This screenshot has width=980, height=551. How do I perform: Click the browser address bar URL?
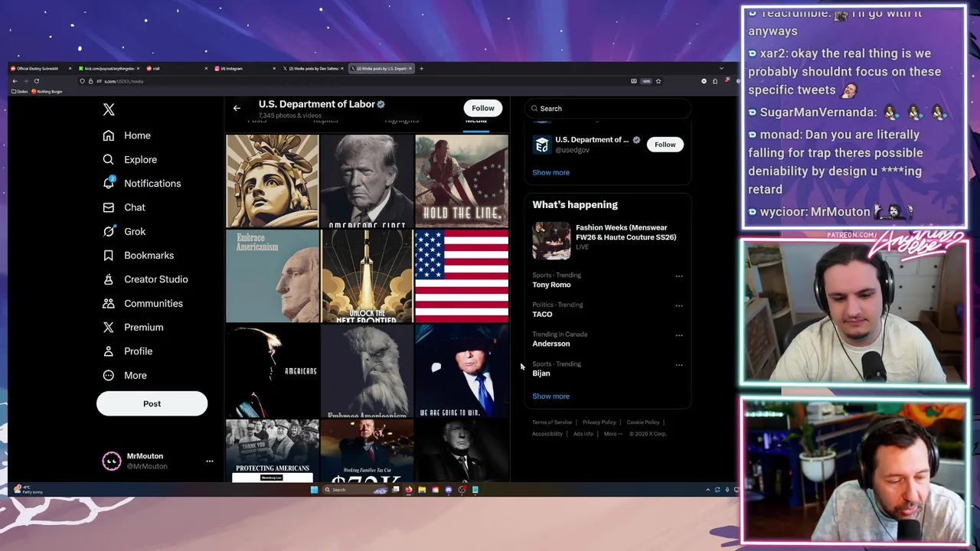click(123, 81)
